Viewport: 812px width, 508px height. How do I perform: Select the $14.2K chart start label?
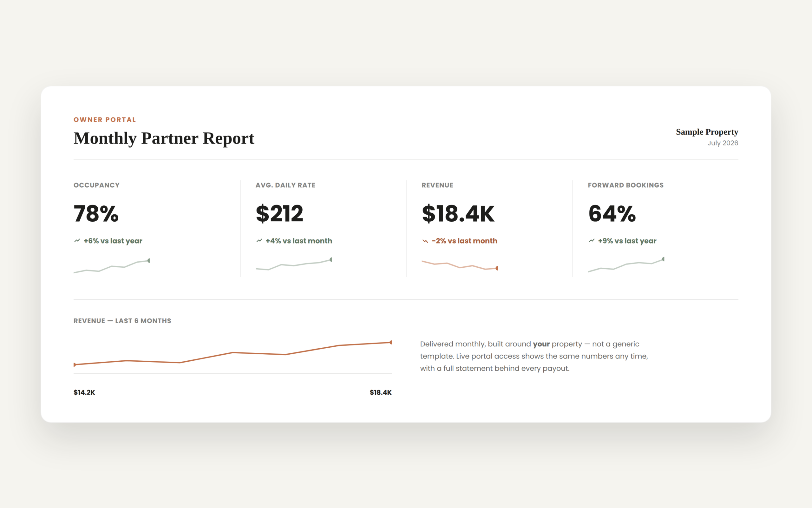[x=84, y=392]
